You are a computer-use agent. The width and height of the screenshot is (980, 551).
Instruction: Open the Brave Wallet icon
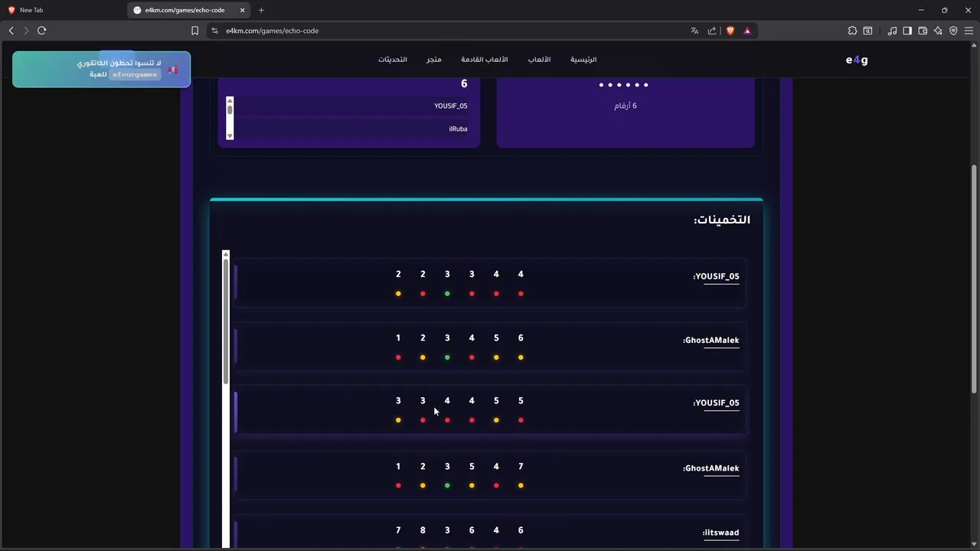[923, 31]
